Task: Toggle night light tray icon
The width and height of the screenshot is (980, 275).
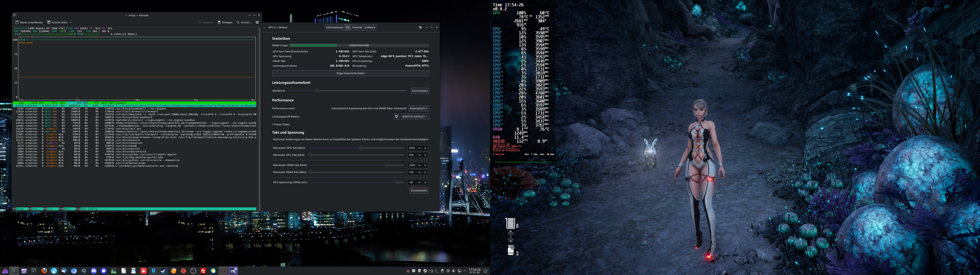Action: pos(448,271)
